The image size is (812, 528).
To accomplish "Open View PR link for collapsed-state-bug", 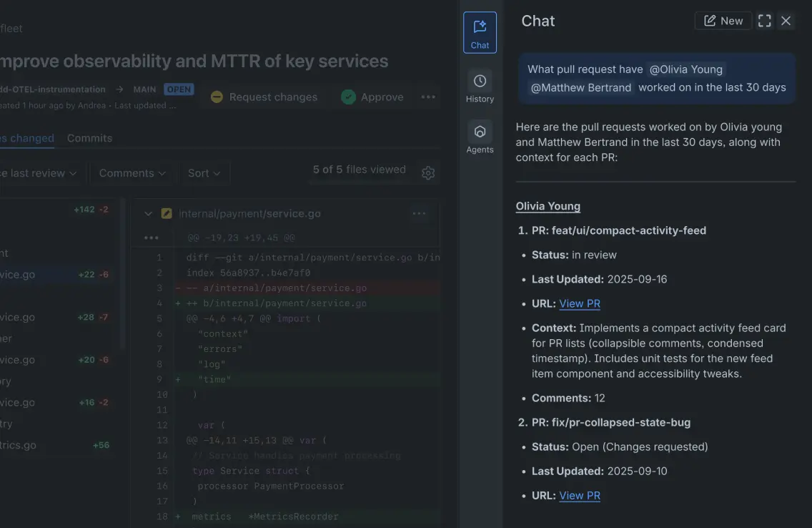I will 579,495.
